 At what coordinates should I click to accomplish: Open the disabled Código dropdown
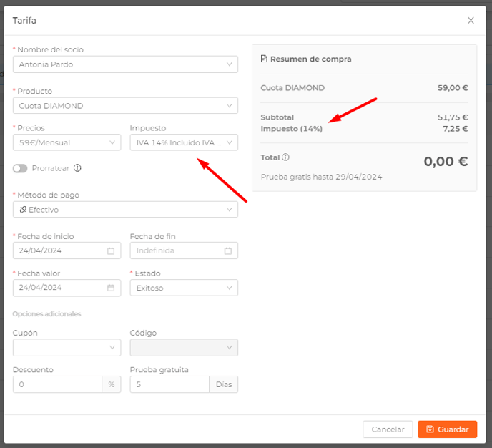tap(184, 348)
